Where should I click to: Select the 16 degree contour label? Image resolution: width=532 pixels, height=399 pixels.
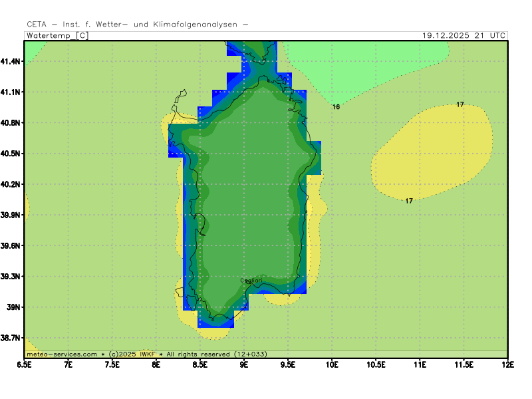point(336,106)
